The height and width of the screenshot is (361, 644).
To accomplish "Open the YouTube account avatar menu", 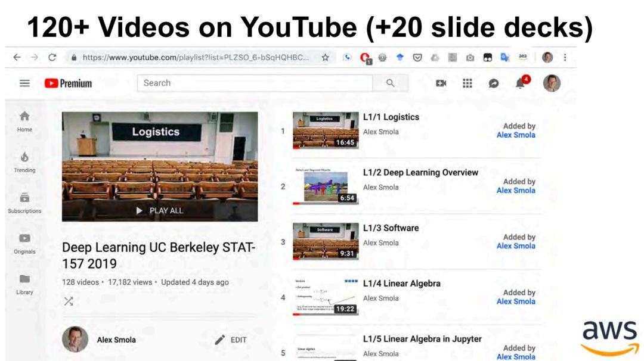I will 552,83.
